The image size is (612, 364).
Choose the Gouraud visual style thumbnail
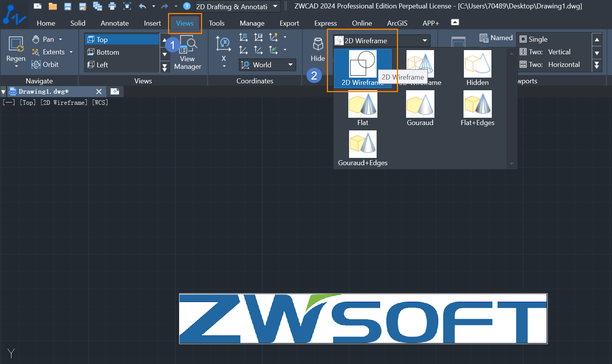click(x=420, y=108)
